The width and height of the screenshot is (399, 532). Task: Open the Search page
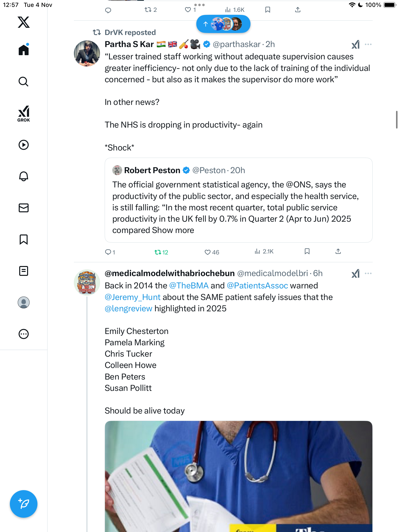pos(24,82)
